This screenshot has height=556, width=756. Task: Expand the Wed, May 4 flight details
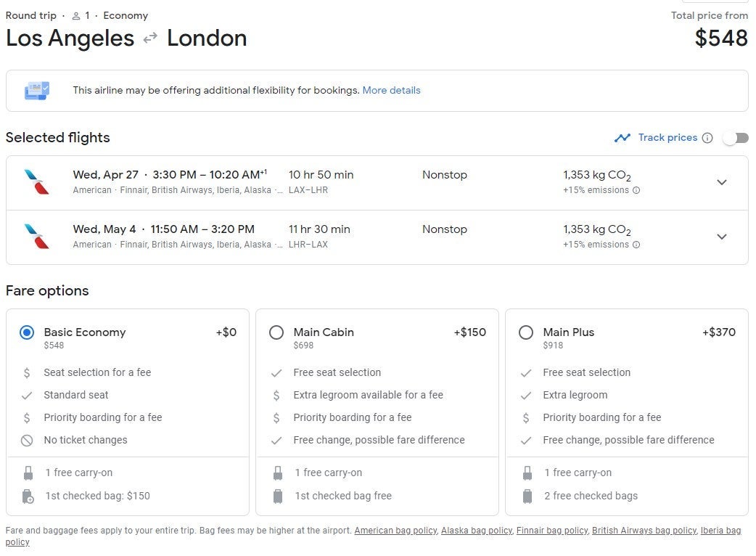721,237
